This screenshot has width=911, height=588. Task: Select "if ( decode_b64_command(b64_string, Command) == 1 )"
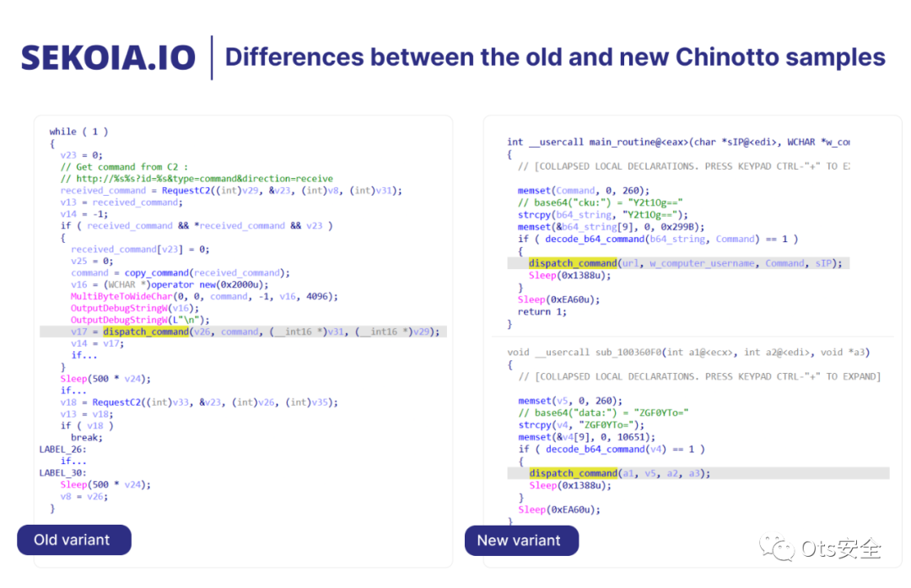click(x=658, y=239)
